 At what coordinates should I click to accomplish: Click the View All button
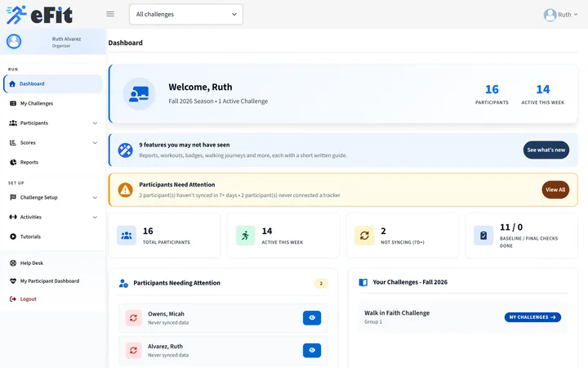555,190
